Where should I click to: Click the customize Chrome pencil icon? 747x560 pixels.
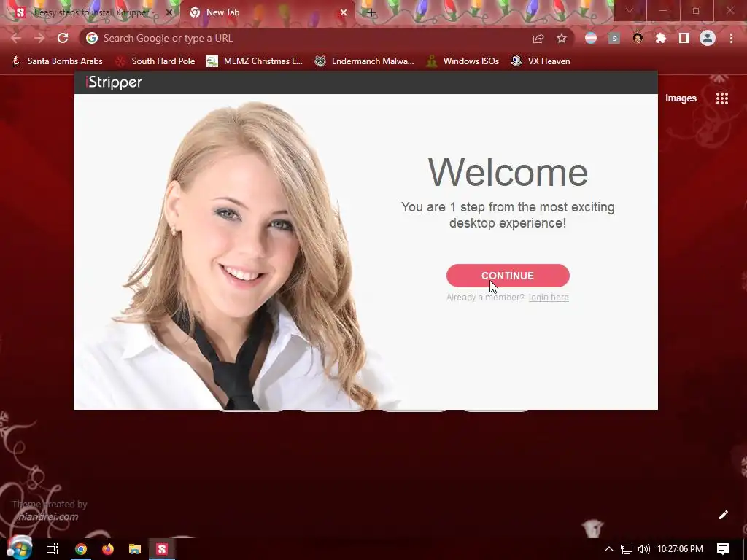point(723,515)
